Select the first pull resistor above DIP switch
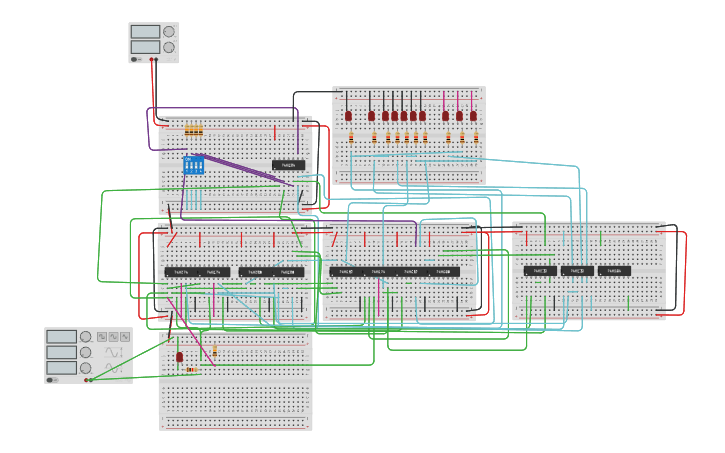Screen dimensions: 725x453 coord(187,130)
